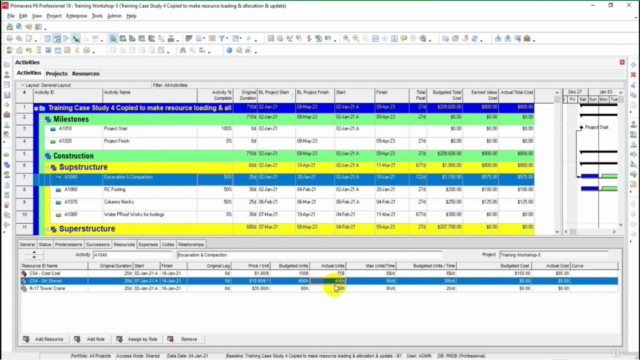Click the comment bubble toolbar icon
This screenshot has height=360, width=640.
pos(404,39)
